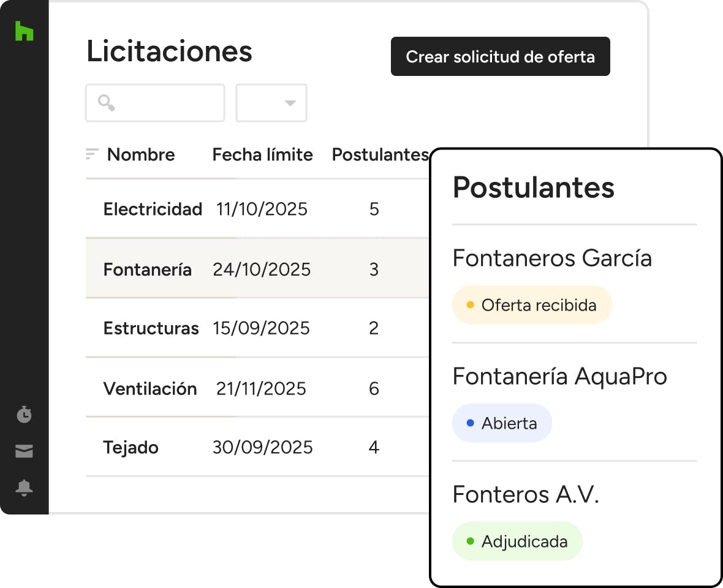Click the Oferta recibida status badge
The height and width of the screenshot is (588, 723).
pyautogui.click(x=532, y=305)
